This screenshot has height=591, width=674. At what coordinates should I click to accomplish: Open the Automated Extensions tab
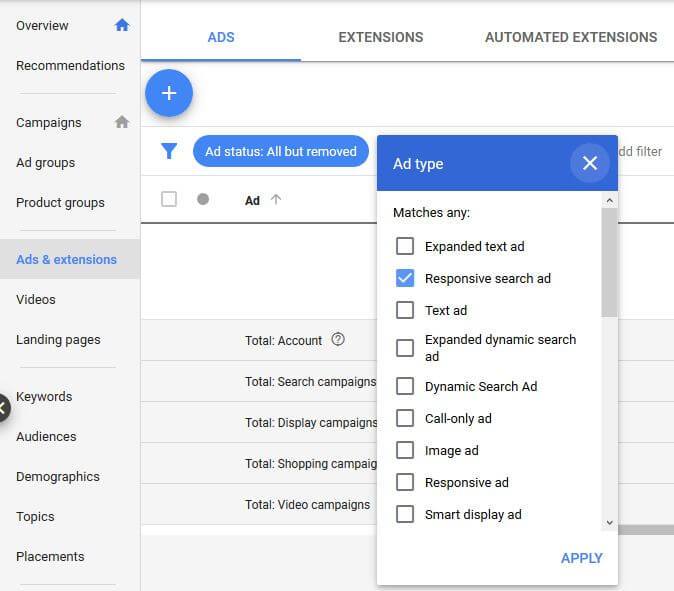click(571, 37)
